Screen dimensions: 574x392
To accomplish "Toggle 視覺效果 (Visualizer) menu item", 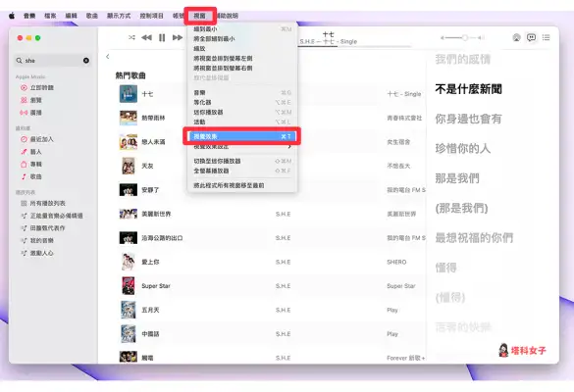I will point(242,136).
